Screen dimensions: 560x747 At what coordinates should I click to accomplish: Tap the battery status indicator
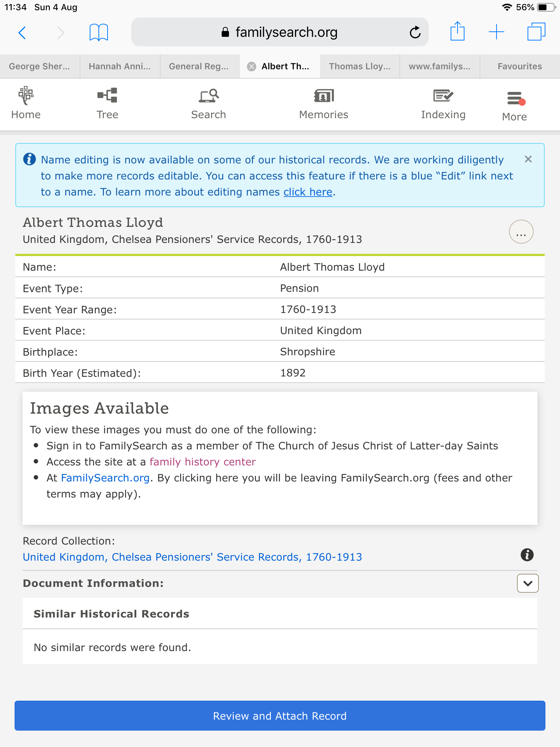pos(546,7)
